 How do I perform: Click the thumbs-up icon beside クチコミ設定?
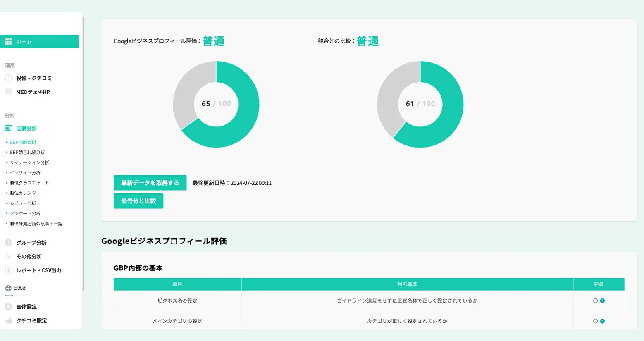[x=8, y=321]
